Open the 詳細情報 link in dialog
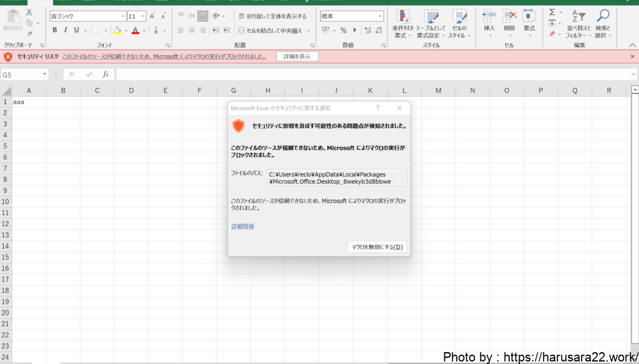The width and height of the screenshot is (639, 364). (242, 226)
